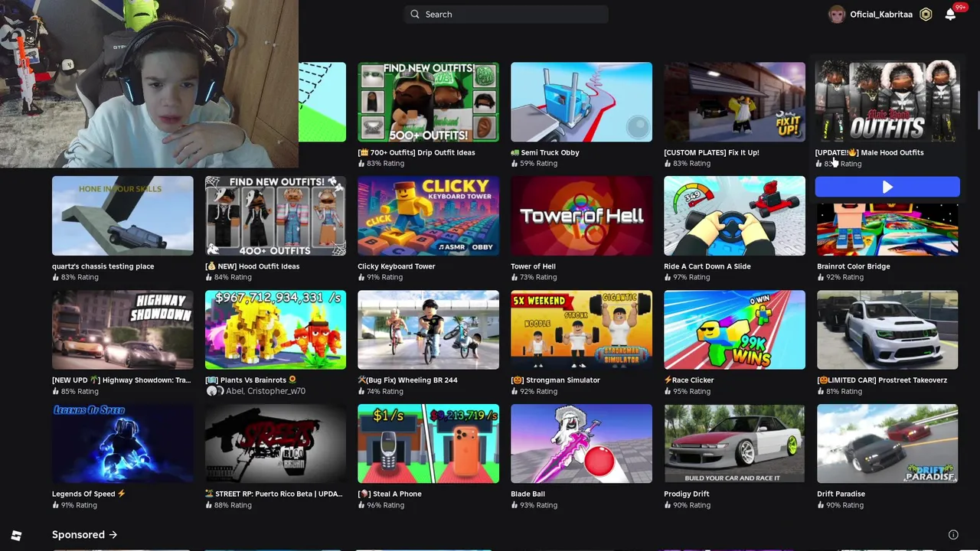Click the Prodigy Drift title text
The width and height of the screenshot is (980, 551).
click(x=687, y=494)
